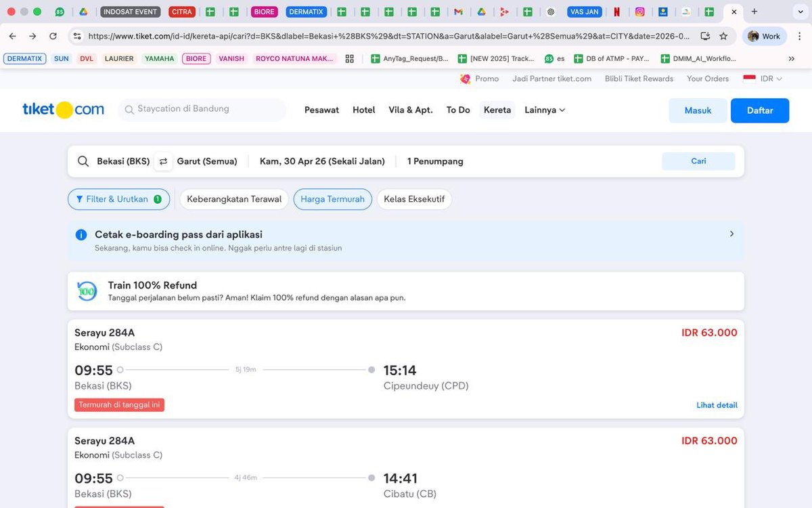The image size is (812, 508).
Task: Click Lihat detail on Cipeundeuy train
Action: pyautogui.click(x=717, y=405)
